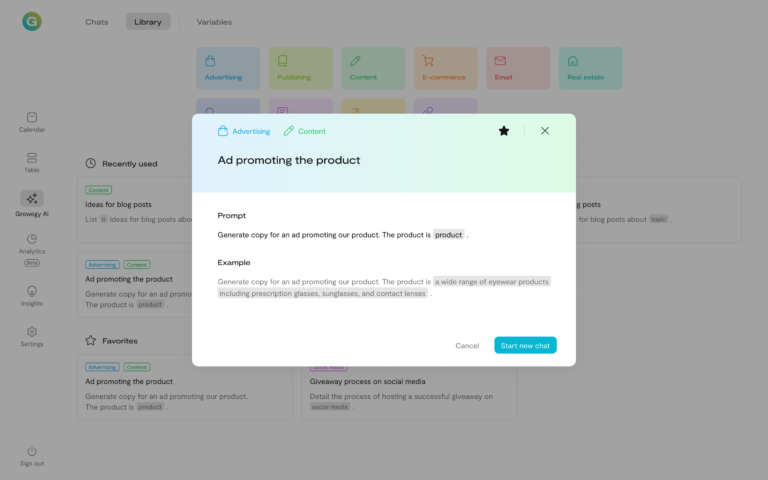Select the Advertising tag in dialog

coord(244,131)
